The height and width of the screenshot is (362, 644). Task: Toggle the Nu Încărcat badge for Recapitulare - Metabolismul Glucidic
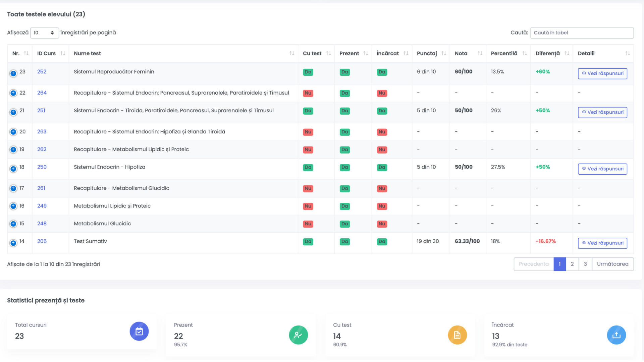click(x=382, y=188)
